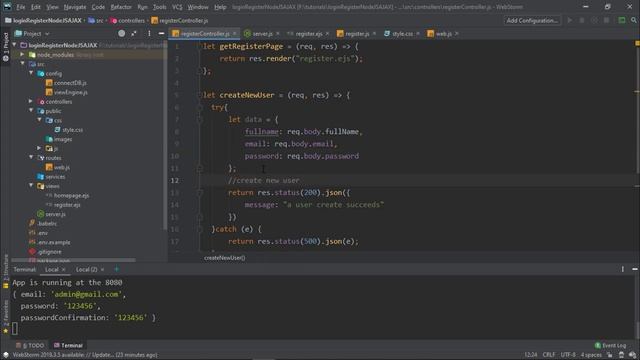
Task: Collapse the loginRegisterNodeJSAJAX root folder
Action: tap(15, 44)
